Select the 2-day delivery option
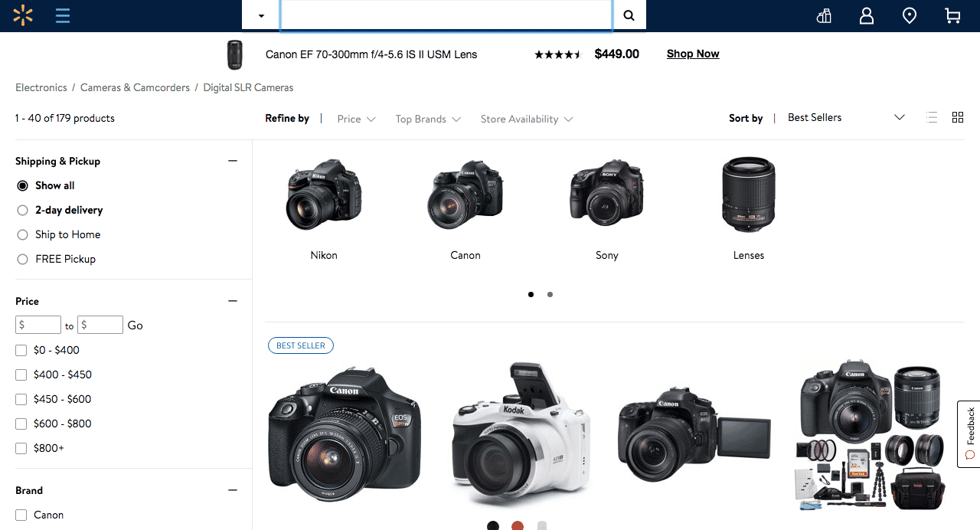Screen dimensions: 980x530 [23, 210]
